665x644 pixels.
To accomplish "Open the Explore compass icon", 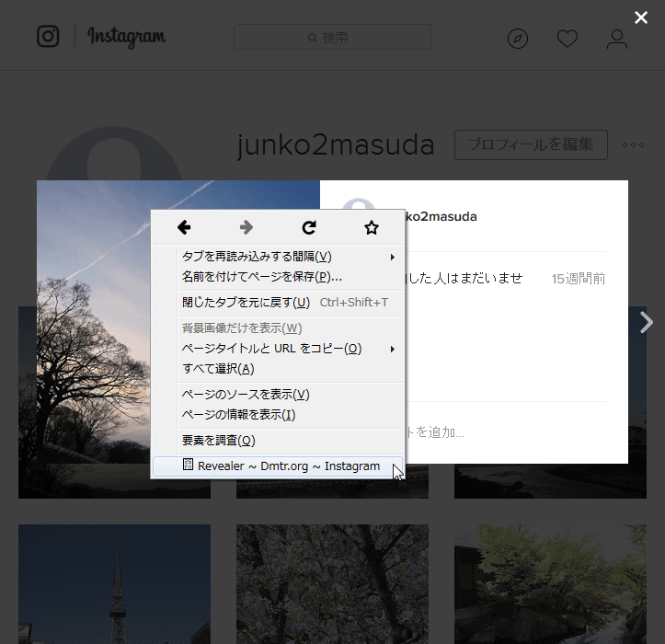I will (518, 39).
